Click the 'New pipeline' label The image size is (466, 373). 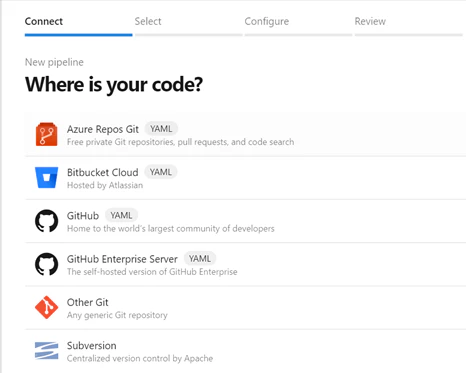click(54, 62)
